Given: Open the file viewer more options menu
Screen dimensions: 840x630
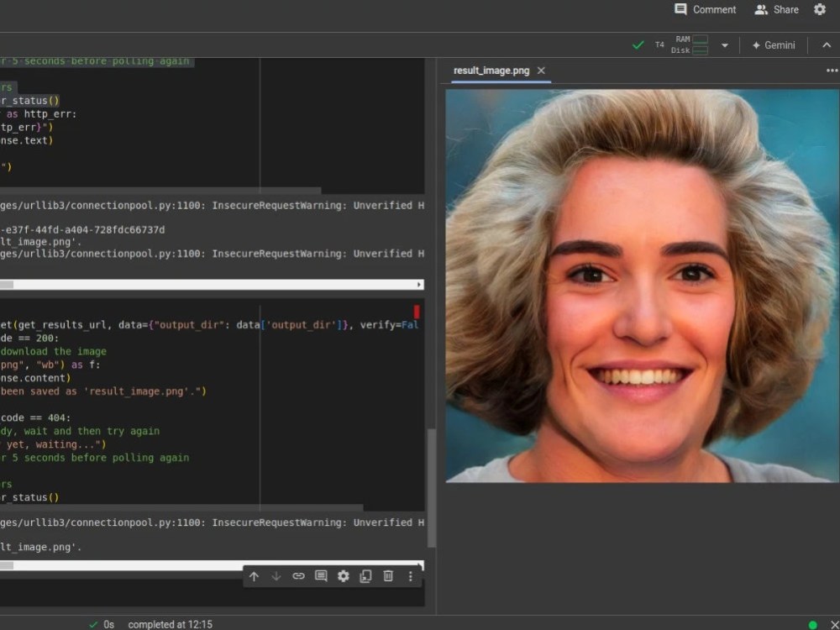Looking at the screenshot, I should [x=832, y=71].
